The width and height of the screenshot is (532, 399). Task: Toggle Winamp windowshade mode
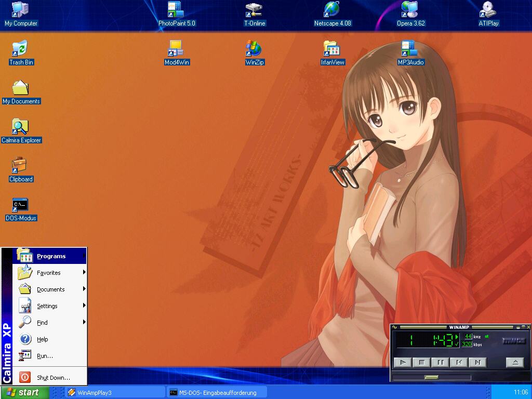click(x=523, y=327)
